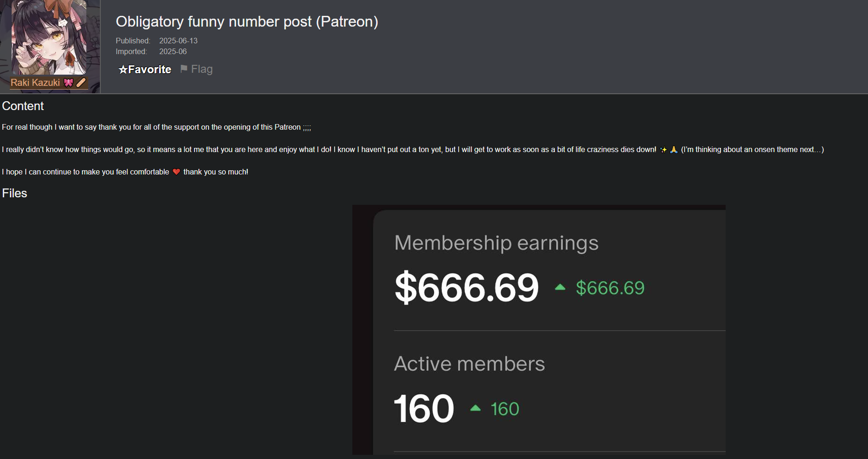The image size is (868, 459).
Task: Click the Published date 2025-06-13
Action: pyautogui.click(x=178, y=41)
